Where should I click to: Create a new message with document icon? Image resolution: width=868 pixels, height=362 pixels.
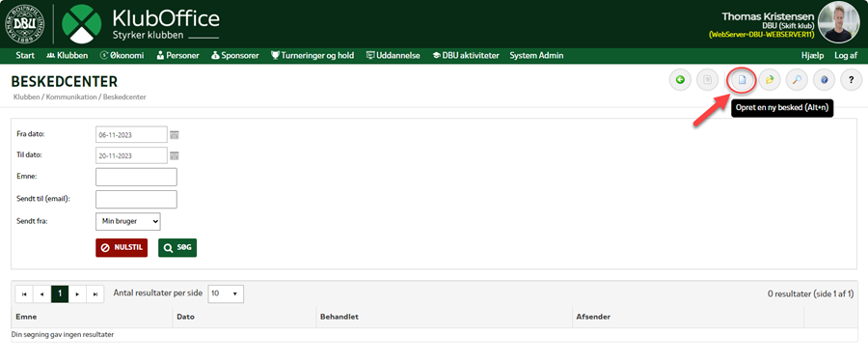point(742,80)
